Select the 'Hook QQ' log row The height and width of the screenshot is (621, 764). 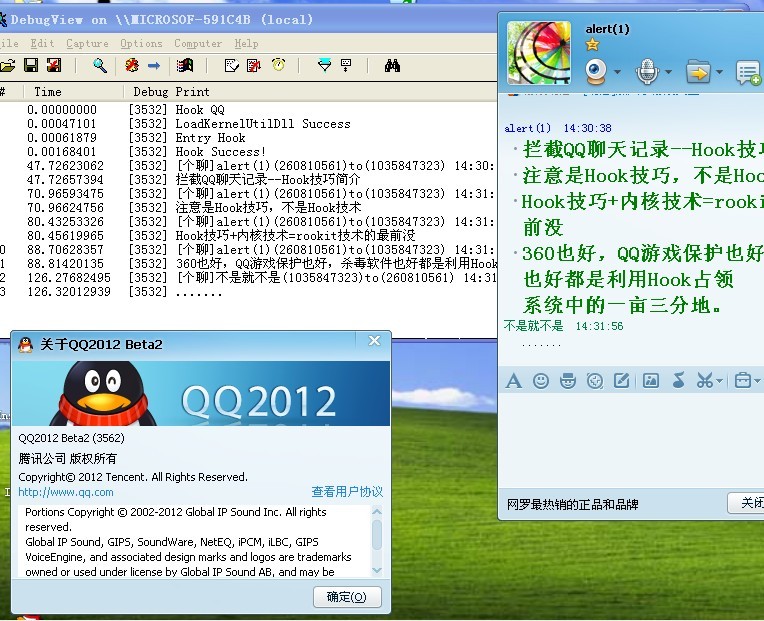tap(248, 110)
